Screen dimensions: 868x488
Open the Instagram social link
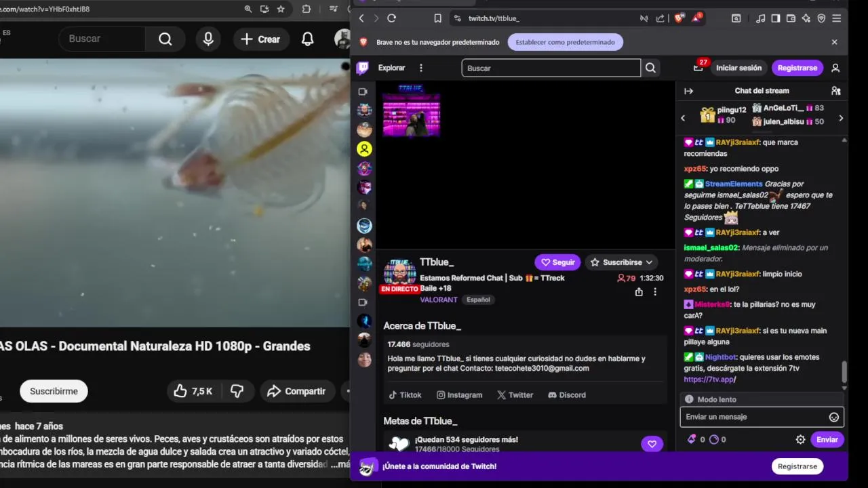(459, 395)
